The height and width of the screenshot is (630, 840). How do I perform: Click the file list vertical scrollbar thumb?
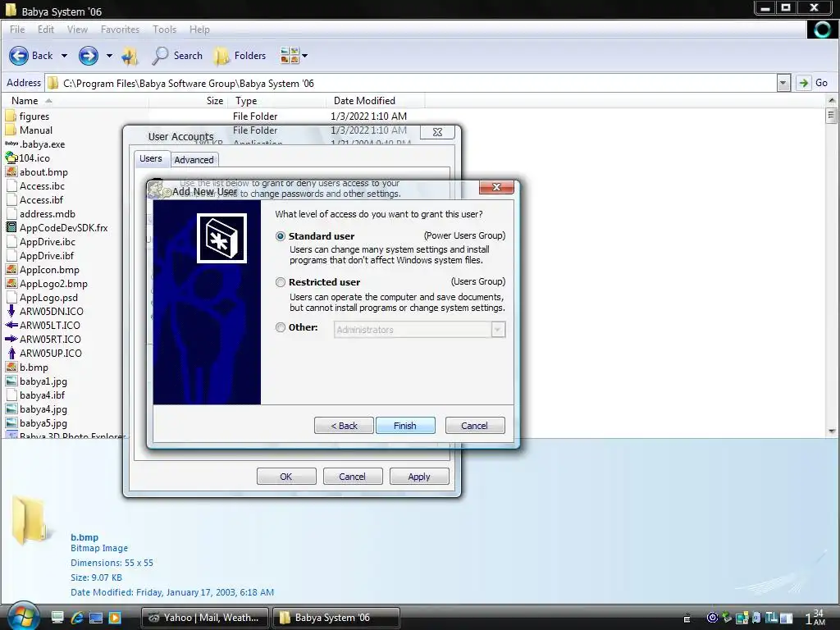click(832, 115)
